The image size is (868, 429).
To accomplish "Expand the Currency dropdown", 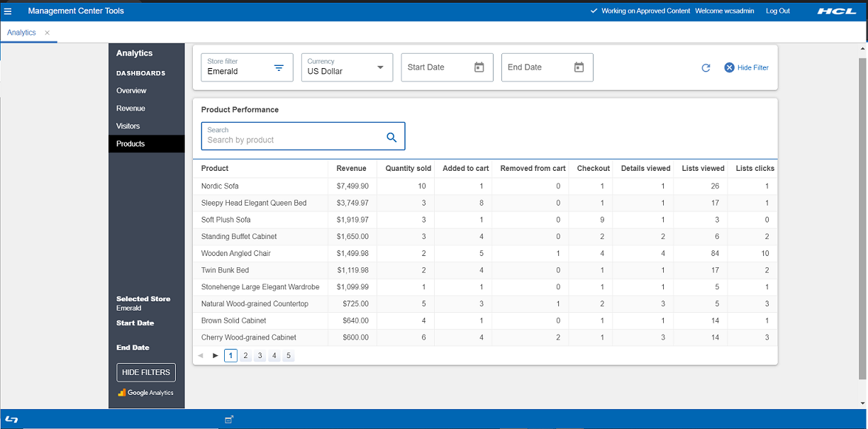I will pyautogui.click(x=380, y=67).
